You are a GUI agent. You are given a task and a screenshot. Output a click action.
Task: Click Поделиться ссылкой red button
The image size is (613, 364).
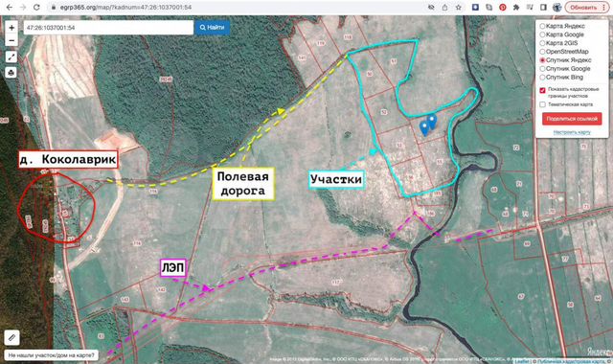point(572,119)
